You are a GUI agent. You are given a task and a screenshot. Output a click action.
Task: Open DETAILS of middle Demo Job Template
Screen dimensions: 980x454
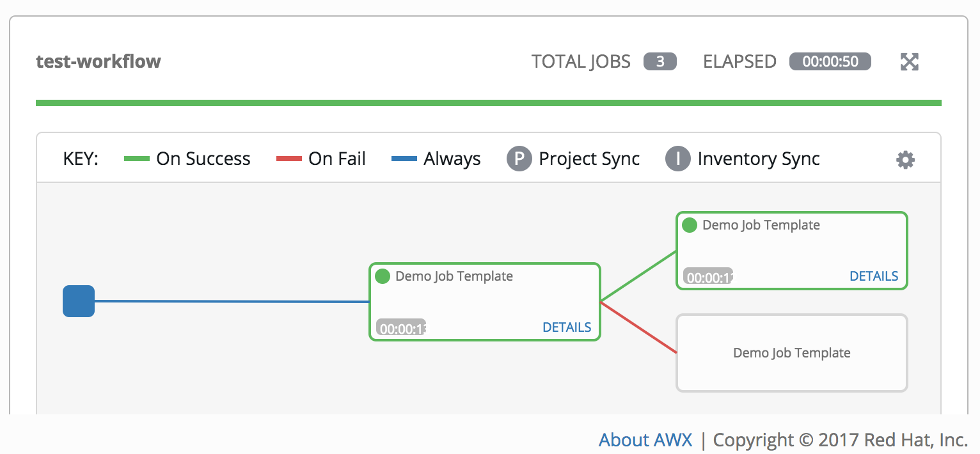567,327
